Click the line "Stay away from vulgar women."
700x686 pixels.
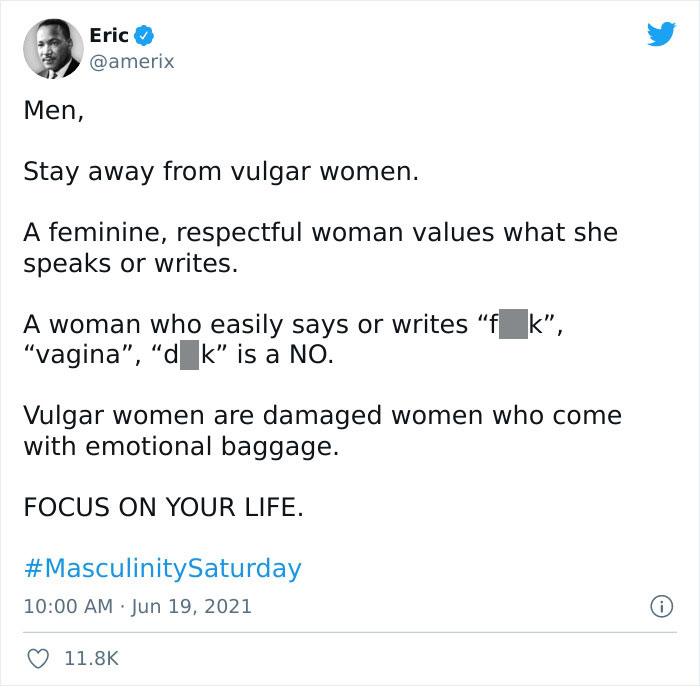point(221,172)
